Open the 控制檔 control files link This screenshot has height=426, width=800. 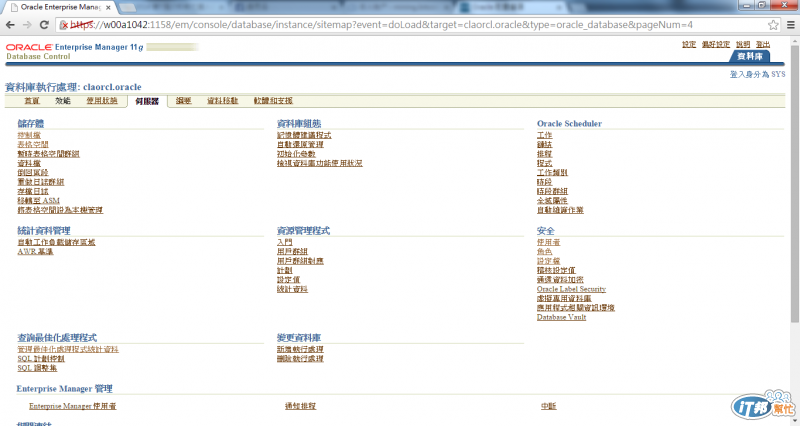tap(29, 135)
